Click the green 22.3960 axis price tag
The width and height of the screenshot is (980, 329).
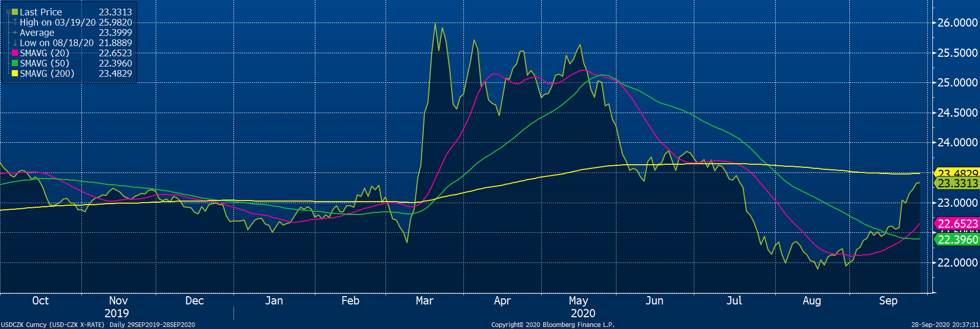(957, 239)
